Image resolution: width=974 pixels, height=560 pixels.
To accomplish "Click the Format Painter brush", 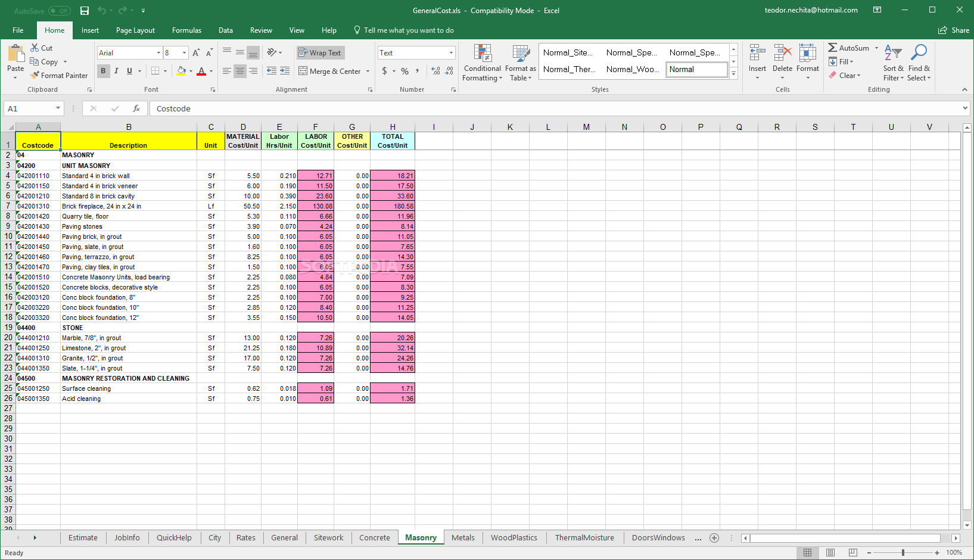I will pos(59,76).
